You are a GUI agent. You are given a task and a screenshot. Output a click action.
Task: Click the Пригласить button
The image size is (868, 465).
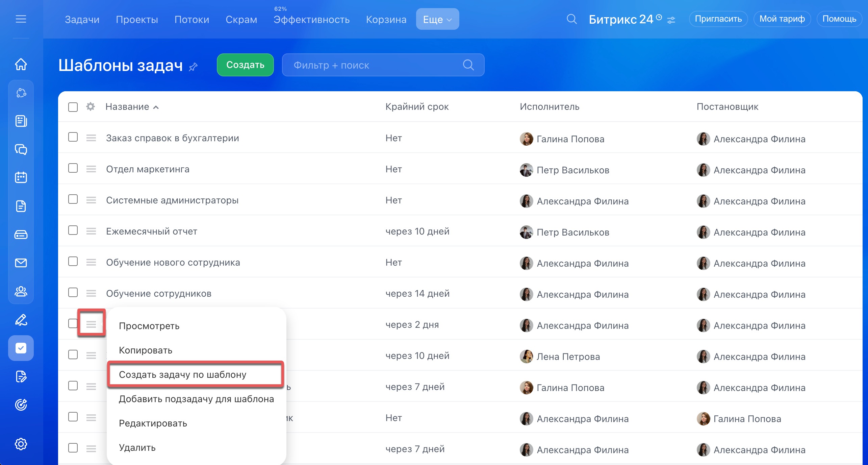718,19
